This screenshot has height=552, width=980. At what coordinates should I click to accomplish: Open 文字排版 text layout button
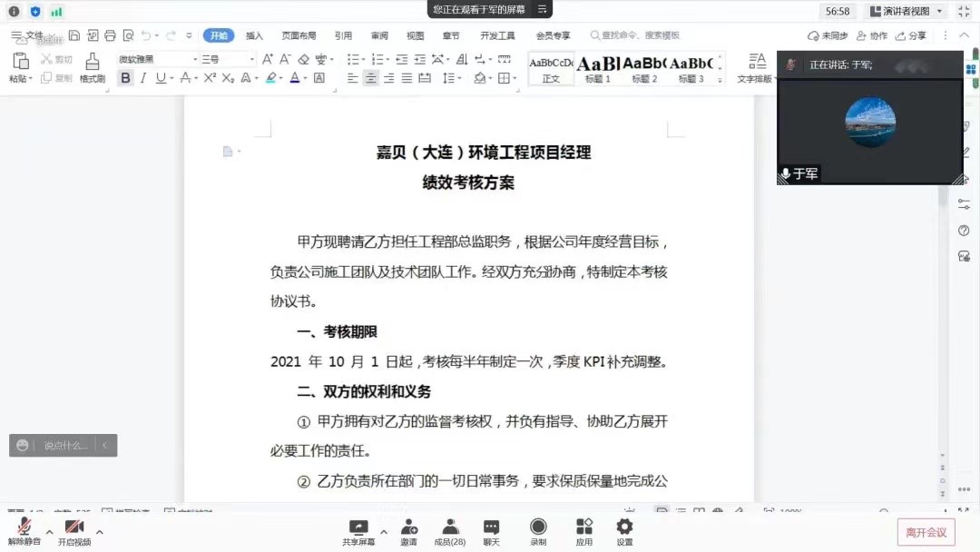[x=755, y=67]
